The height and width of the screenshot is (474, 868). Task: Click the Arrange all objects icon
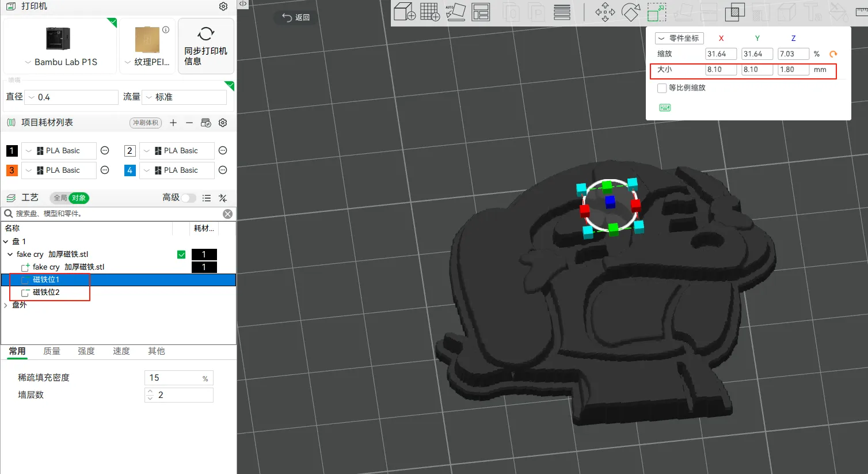[x=481, y=12]
